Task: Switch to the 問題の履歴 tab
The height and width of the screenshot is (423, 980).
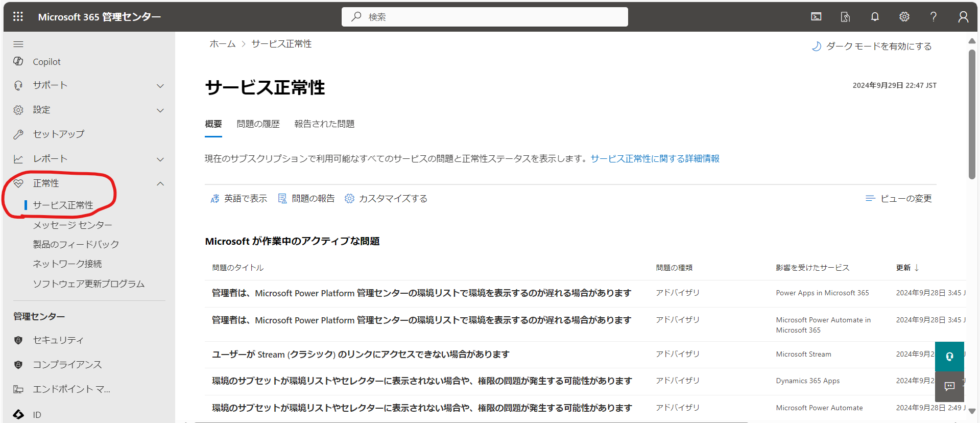Action: [258, 124]
